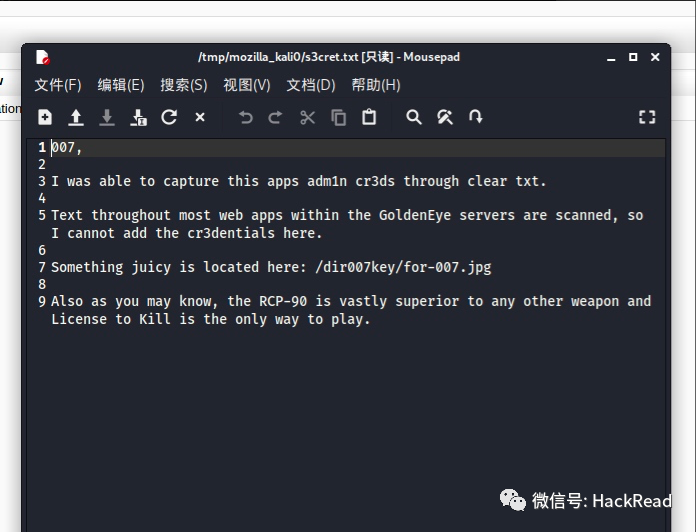Click the window title s3cret.txt text
Viewport: 696px width, 532px height.
point(331,57)
